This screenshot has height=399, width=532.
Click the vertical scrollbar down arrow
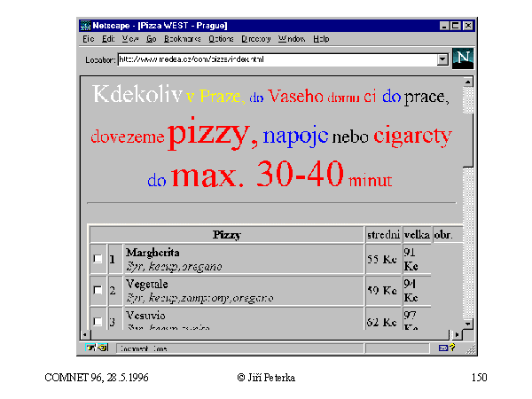[468, 324]
